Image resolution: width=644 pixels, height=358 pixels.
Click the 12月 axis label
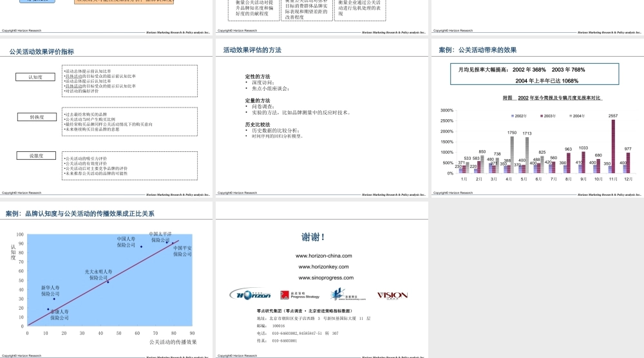click(x=628, y=179)
